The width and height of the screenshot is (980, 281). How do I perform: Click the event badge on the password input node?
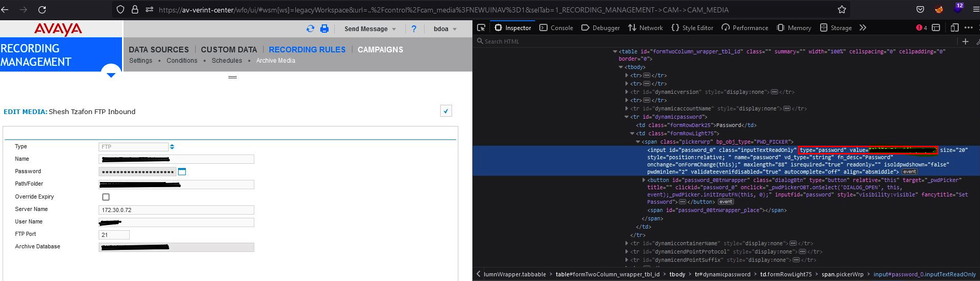click(909, 172)
